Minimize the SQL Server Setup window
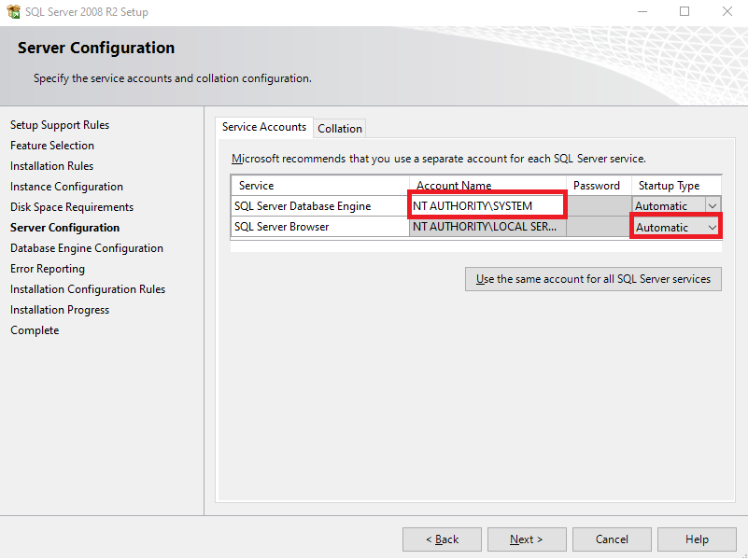The image size is (748, 560). [x=642, y=11]
